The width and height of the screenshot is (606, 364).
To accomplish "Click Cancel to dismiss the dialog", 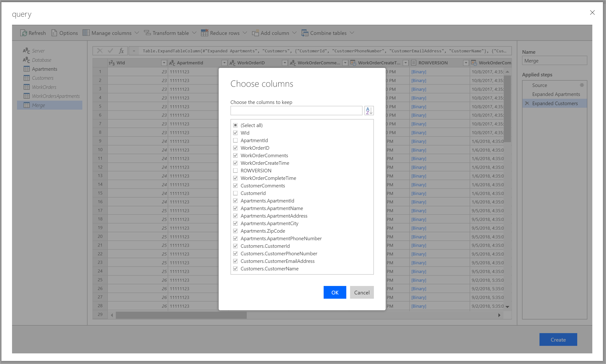I will pyautogui.click(x=361, y=292).
